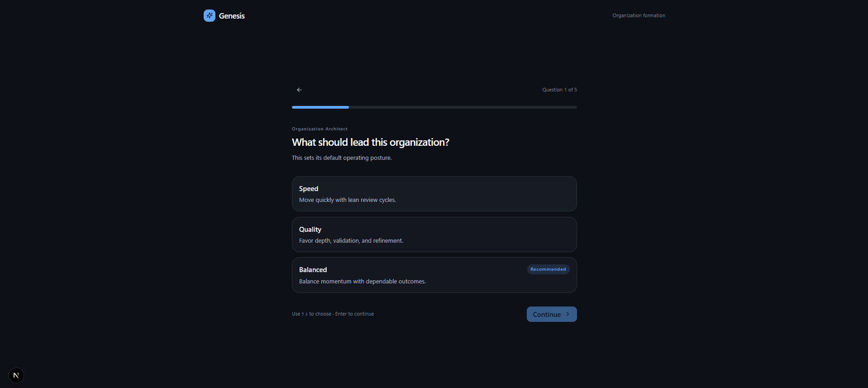
Task: Click the Organization Architect label
Action: click(320, 129)
